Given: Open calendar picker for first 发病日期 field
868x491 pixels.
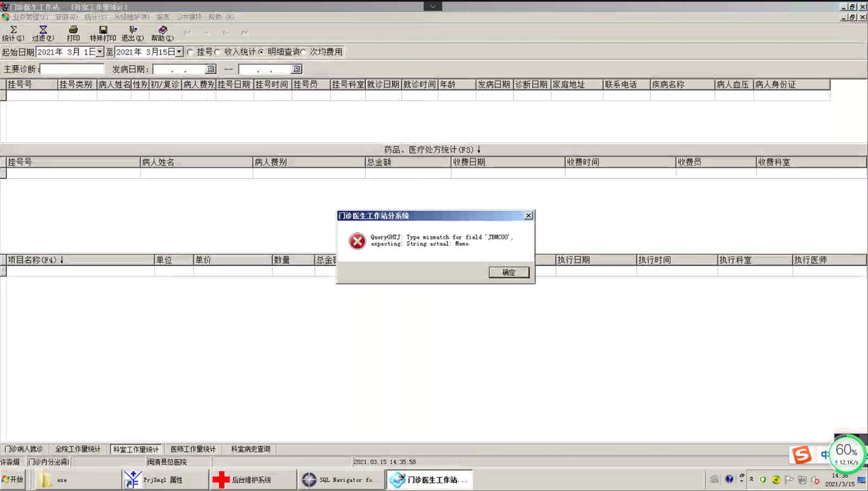Looking at the screenshot, I should tap(211, 69).
